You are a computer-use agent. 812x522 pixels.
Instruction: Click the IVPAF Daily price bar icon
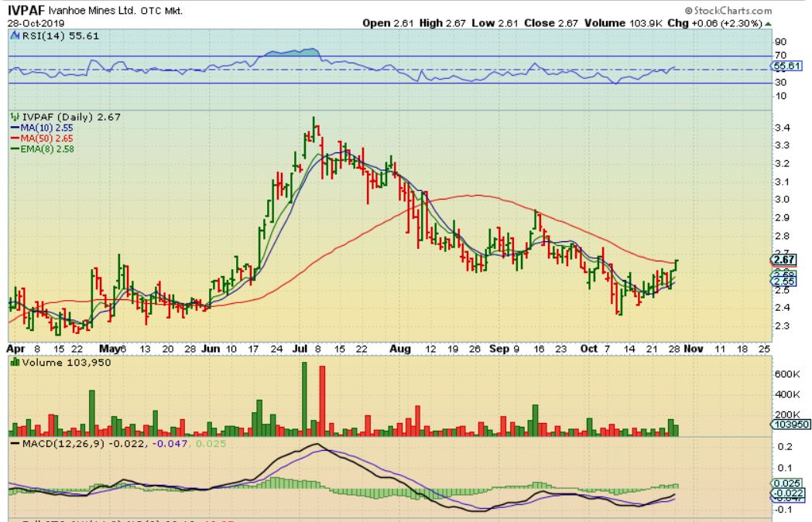tap(14, 117)
